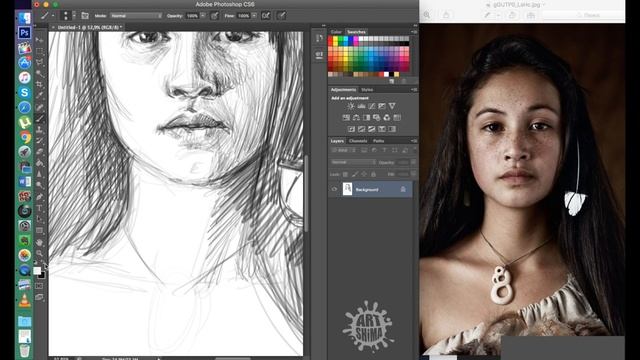Open Google Chrome from the Dock
The height and width of the screenshot is (360, 640).
coord(24,137)
